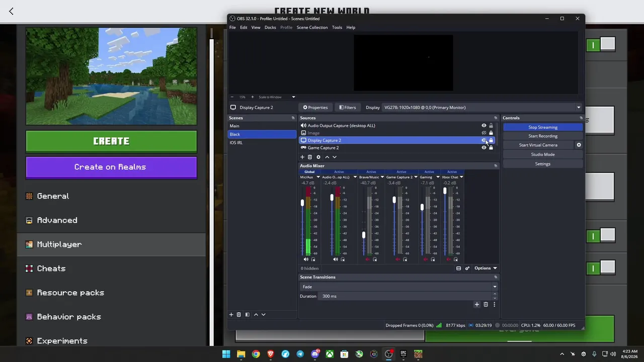Open the Display monitor dropdown
644x362 pixels.
pos(482,107)
